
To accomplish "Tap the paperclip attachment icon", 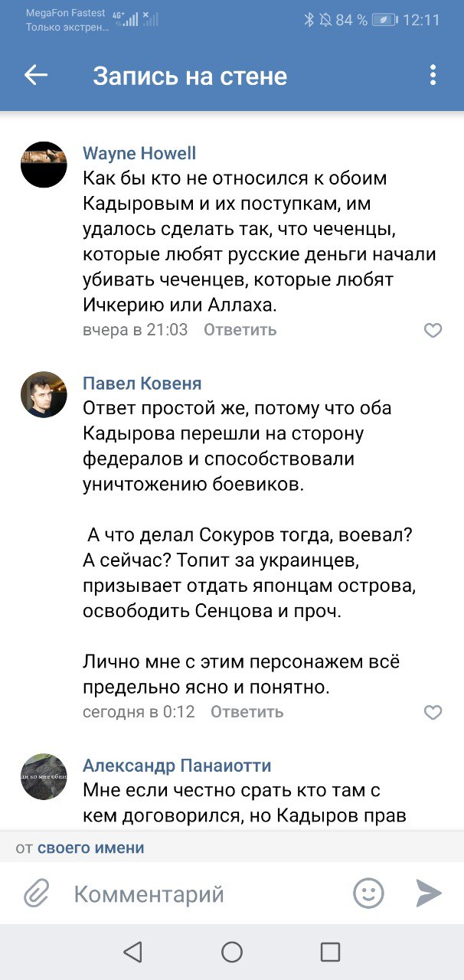I will coord(36,893).
